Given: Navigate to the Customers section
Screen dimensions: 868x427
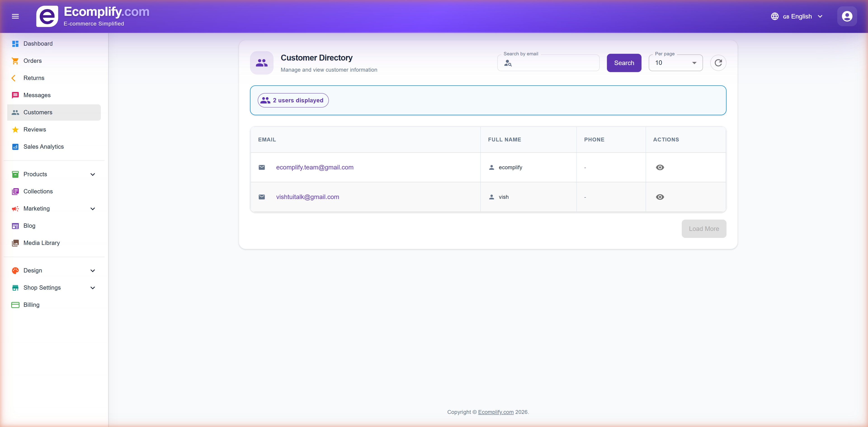Looking at the screenshot, I should tap(37, 113).
